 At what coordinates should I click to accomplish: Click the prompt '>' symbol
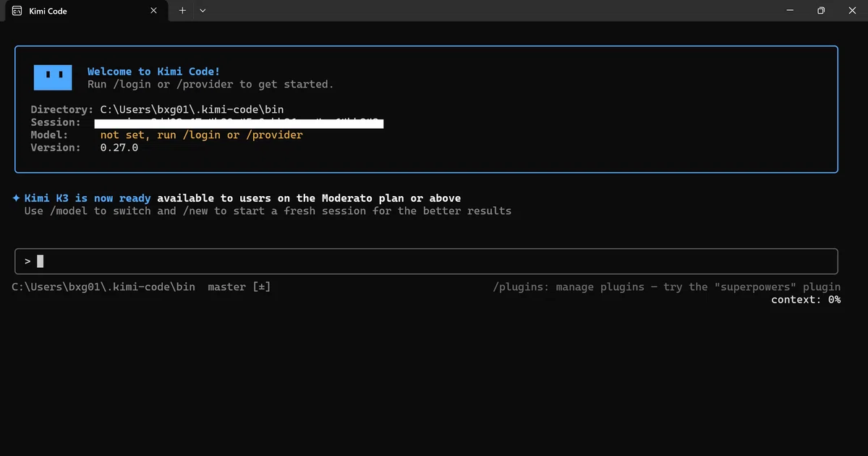pos(27,261)
